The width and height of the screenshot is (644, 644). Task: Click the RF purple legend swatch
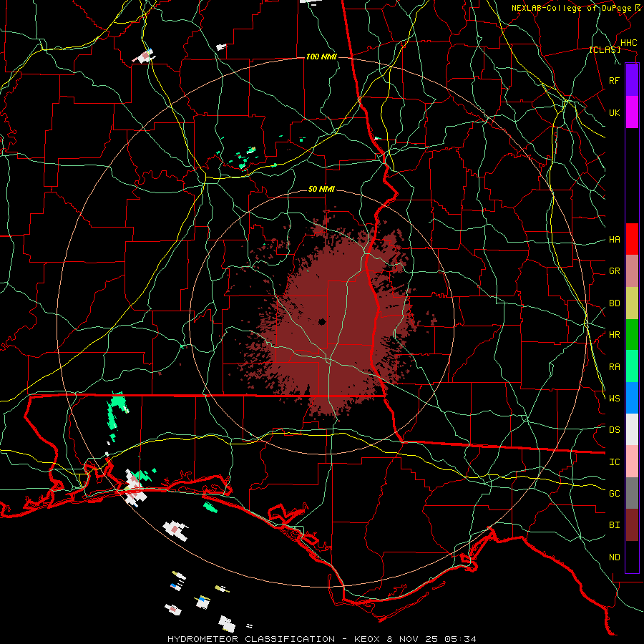pos(632,80)
